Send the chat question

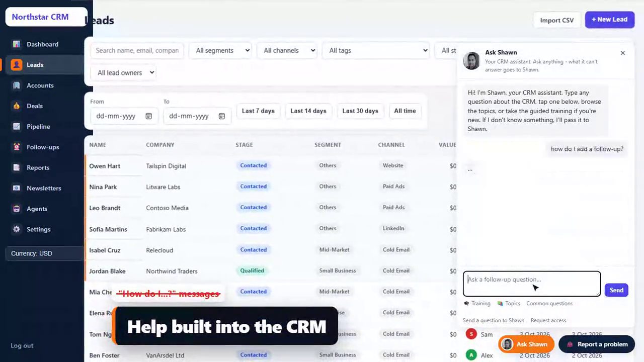click(616, 290)
